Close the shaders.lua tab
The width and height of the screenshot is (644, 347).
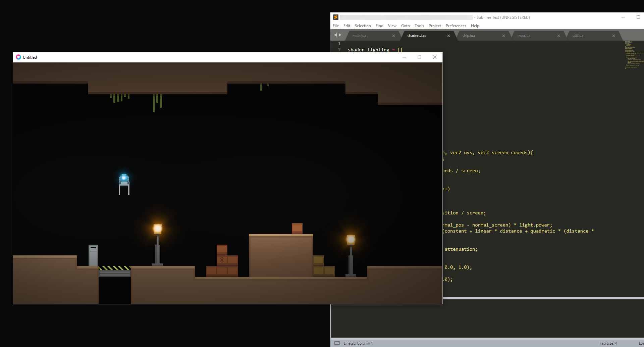[x=448, y=36]
